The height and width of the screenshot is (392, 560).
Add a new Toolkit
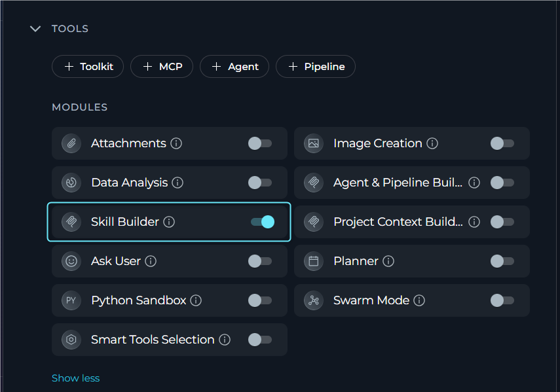click(88, 66)
